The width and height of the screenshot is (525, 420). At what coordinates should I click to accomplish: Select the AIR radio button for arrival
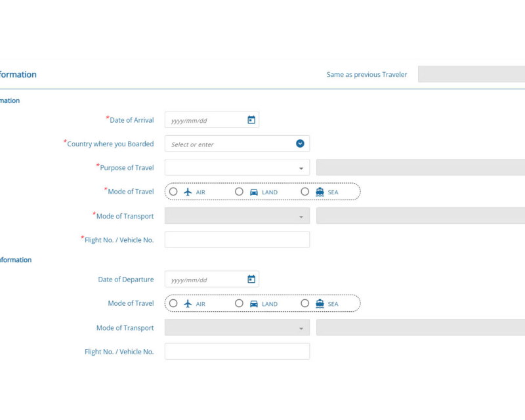point(173,192)
